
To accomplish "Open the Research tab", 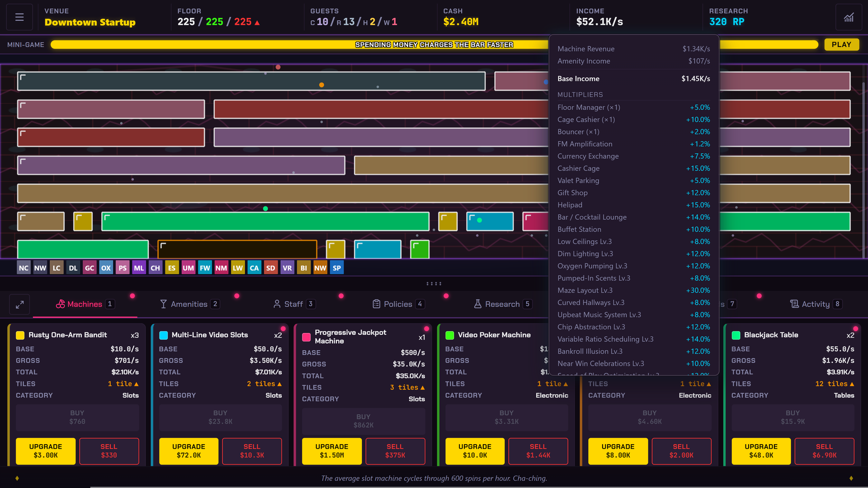I will [x=502, y=304].
